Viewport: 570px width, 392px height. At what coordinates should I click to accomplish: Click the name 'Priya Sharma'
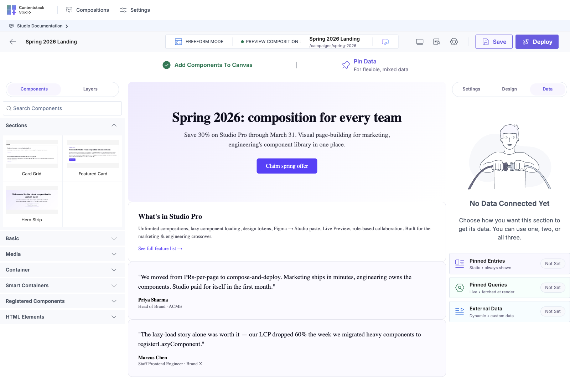tap(153, 300)
